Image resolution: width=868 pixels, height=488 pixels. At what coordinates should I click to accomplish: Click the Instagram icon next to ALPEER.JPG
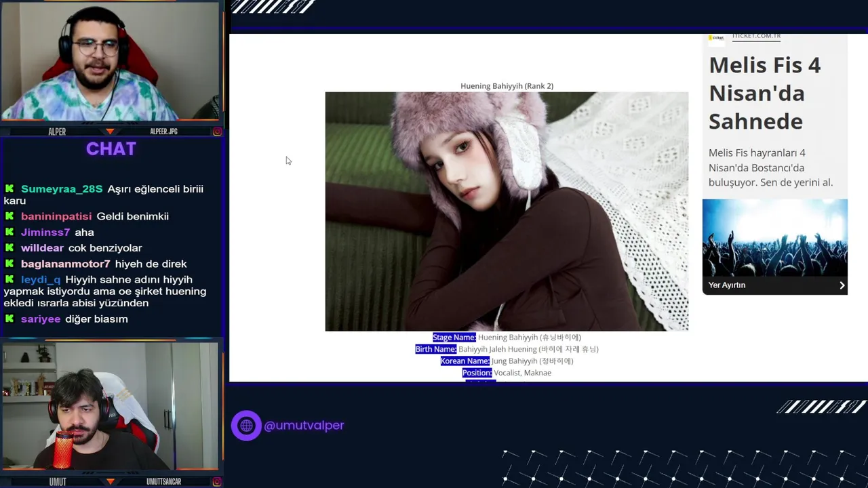point(217,131)
